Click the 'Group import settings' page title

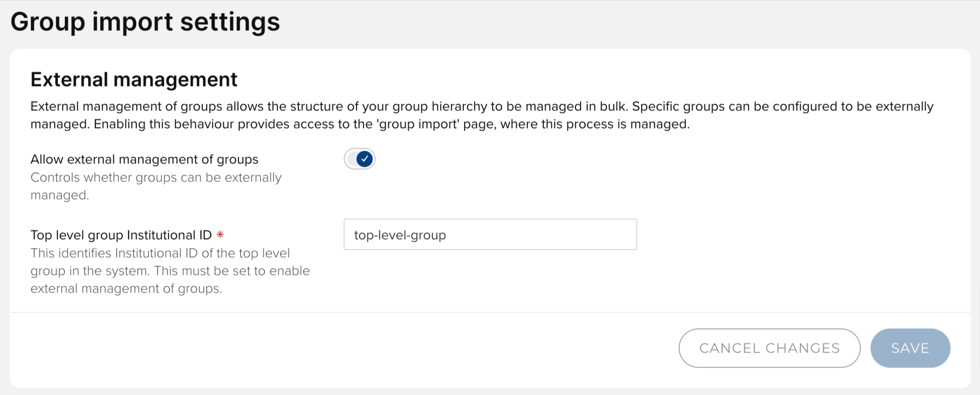(x=145, y=22)
